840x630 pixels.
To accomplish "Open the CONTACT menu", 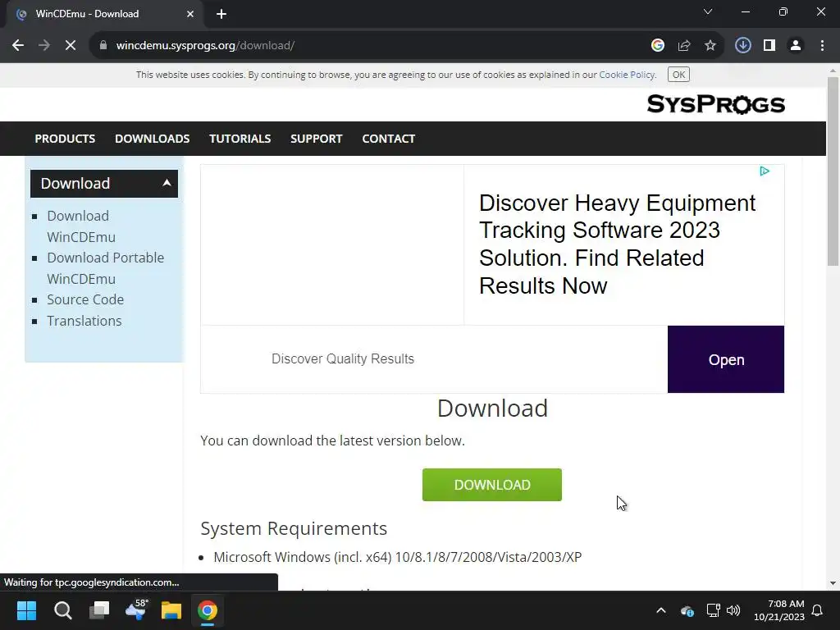I will pos(388,139).
